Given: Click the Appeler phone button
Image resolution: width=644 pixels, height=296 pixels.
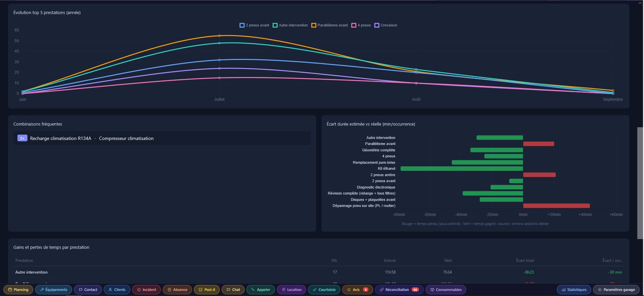Looking at the screenshot, I should coord(261,290).
